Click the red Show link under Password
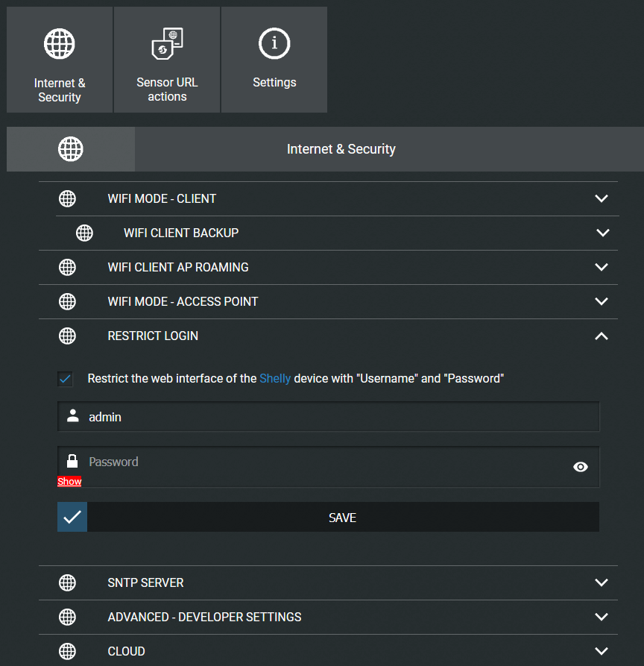Screen dimensions: 644x666 click(69, 482)
